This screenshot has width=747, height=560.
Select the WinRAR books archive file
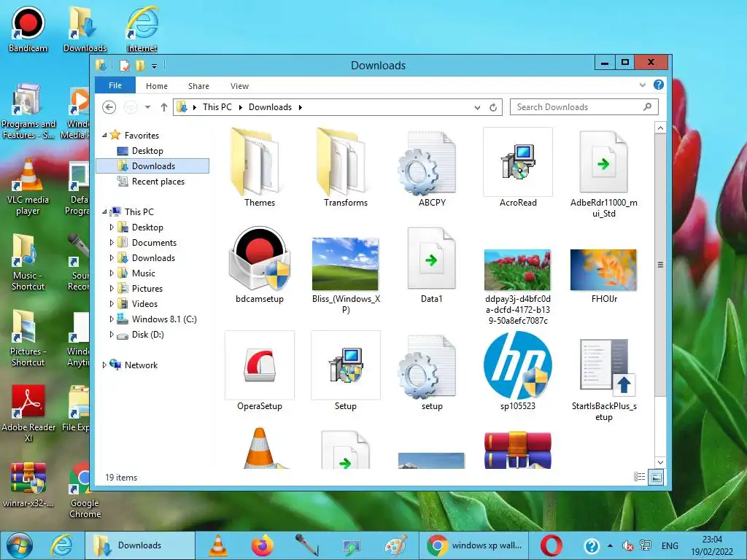[x=518, y=450]
